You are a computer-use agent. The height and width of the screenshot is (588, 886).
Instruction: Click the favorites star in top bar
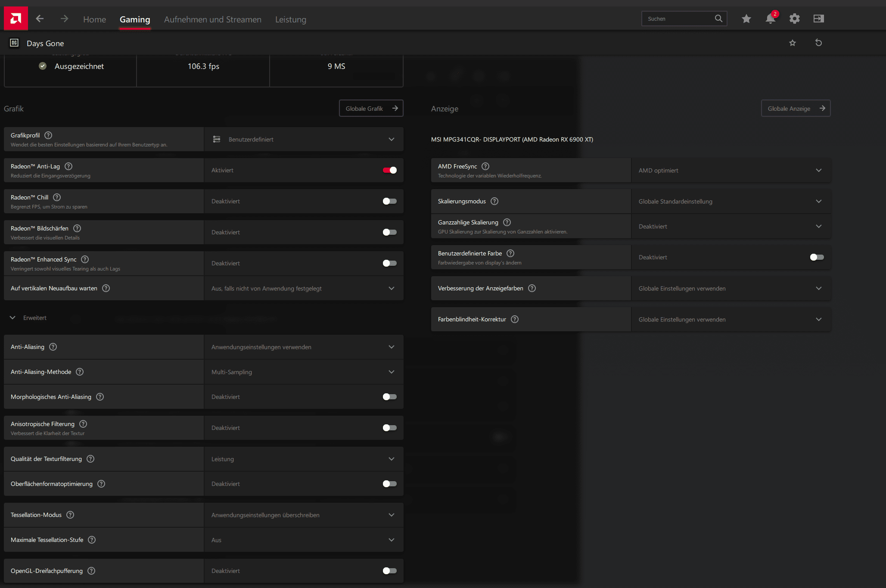pyautogui.click(x=746, y=19)
